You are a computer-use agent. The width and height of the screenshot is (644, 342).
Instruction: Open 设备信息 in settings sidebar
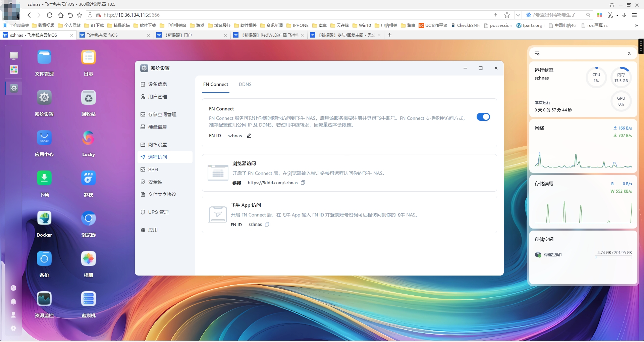click(x=165, y=84)
